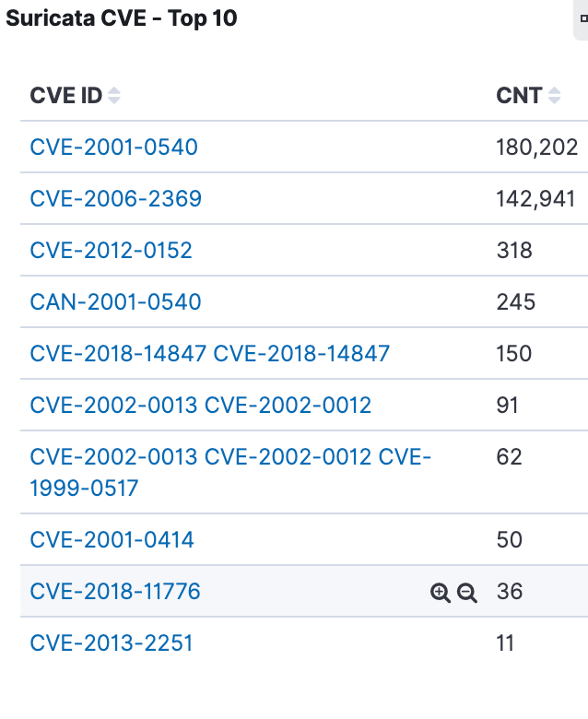Image resolution: width=588 pixels, height=719 pixels.
Task: Click count value 180,202
Action: (x=537, y=147)
